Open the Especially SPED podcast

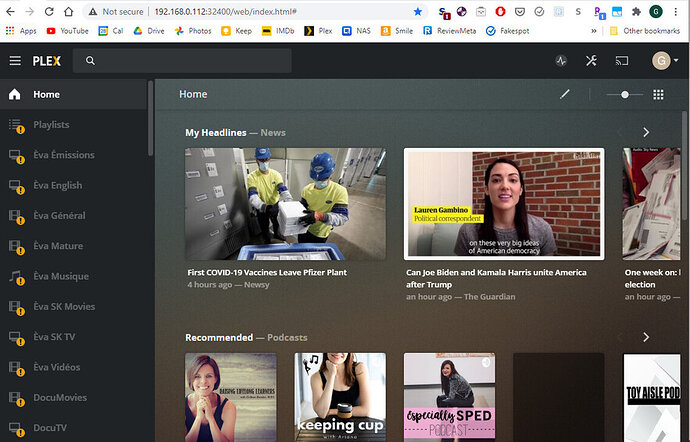click(x=449, y=397)
